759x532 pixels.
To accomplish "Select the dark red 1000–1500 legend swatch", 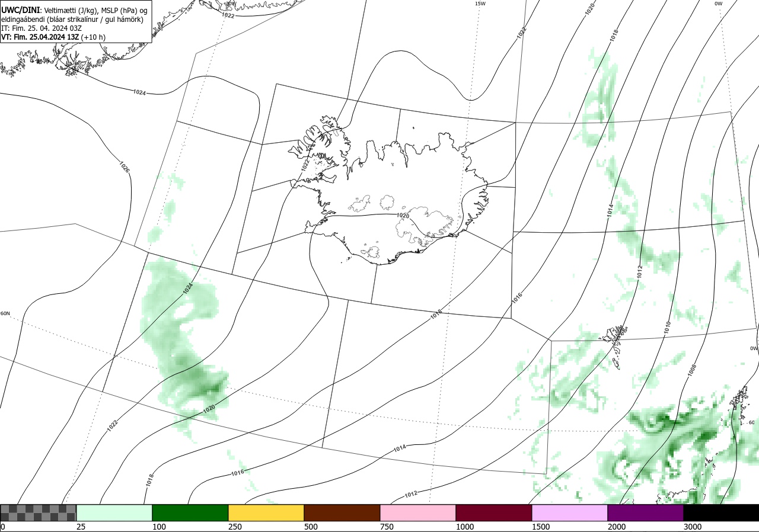I will (494, 512).
